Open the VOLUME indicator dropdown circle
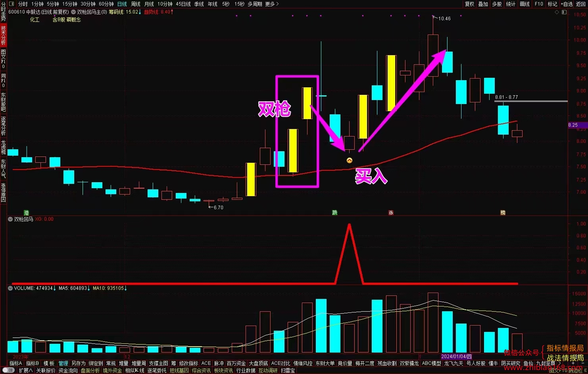The height and width of the screenshot is (374, 588). [x=10, y=288]
